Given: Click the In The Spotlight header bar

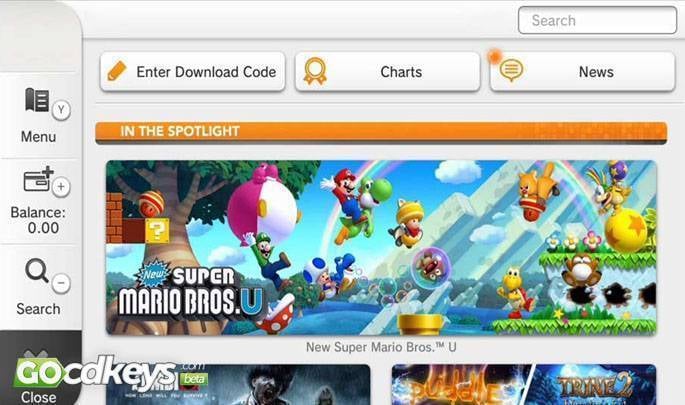Looking at the screenshot, I should point(381,132).
